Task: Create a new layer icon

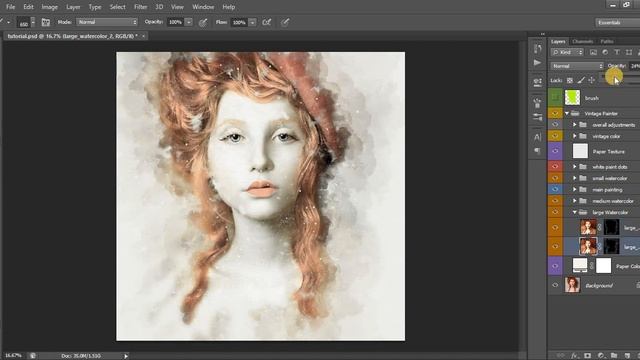Action: coord(627,356)
